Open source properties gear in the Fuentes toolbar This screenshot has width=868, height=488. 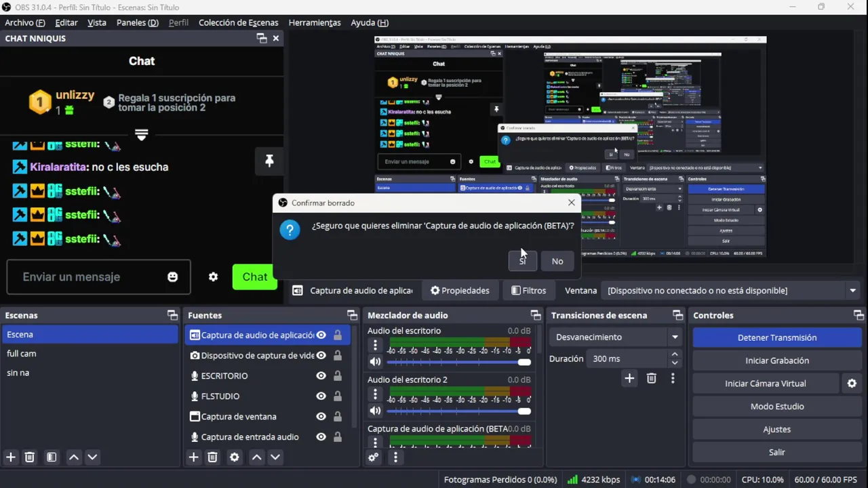tap(235, 457)
